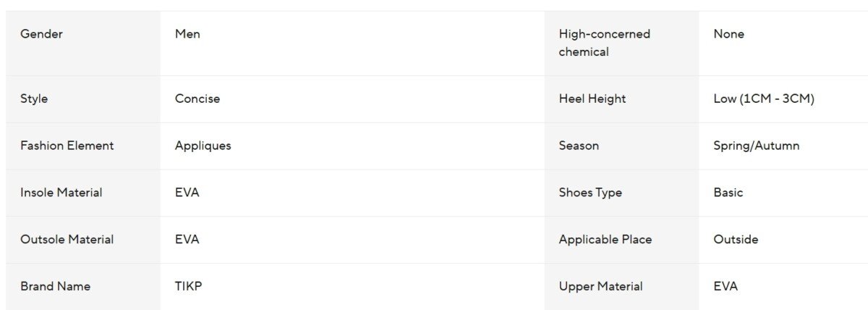The width and height of the screenshot is (868, 310).
Task: Select the Concise style value
Action: tap(197, 99)
